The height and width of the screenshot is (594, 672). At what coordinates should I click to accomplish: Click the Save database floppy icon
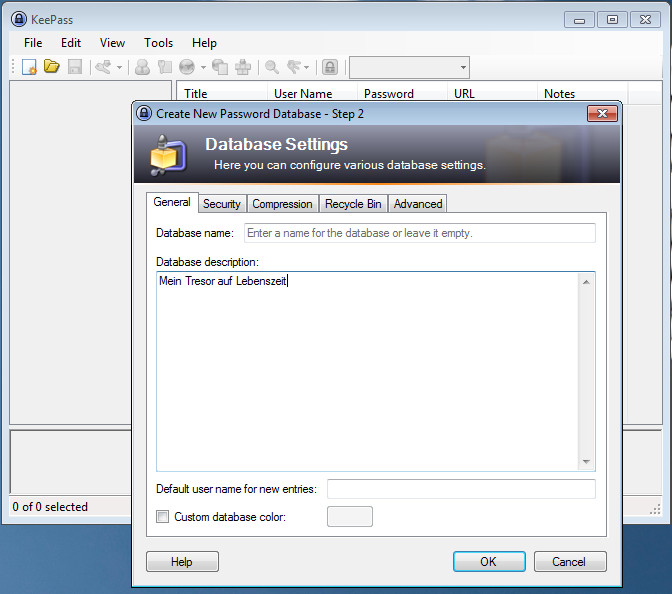(x=75, y=67)
